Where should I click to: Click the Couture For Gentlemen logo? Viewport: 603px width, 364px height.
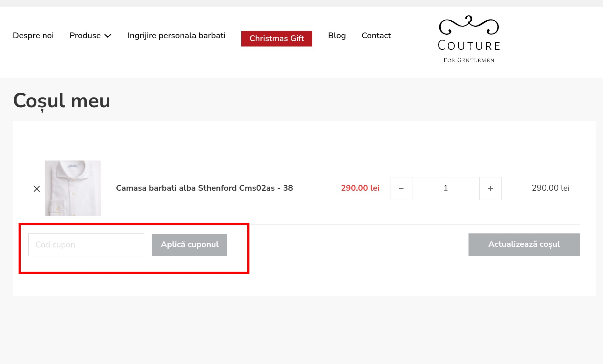click(x=469, y=39)
